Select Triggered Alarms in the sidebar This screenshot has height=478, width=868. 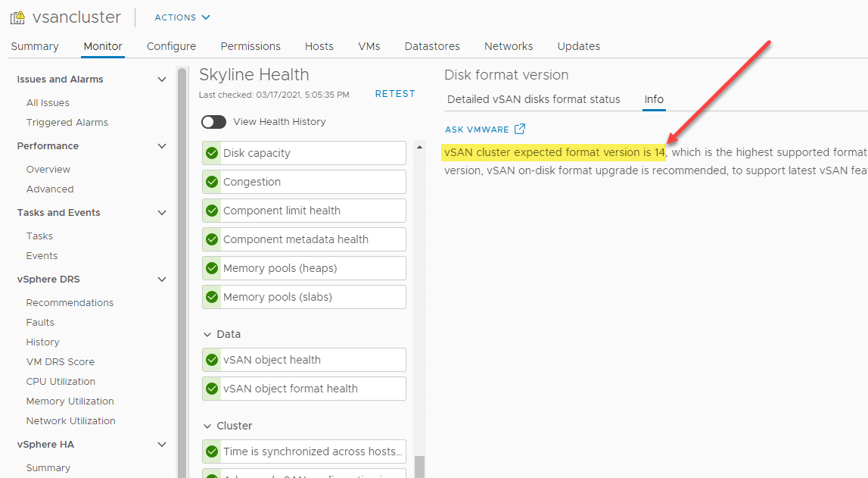(67, 123)
